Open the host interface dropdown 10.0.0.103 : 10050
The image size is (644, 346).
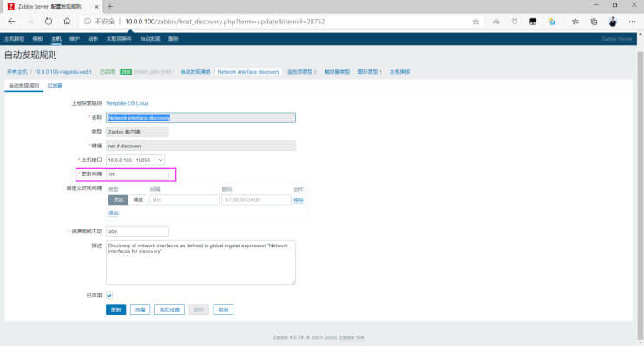tap(135, 160)
